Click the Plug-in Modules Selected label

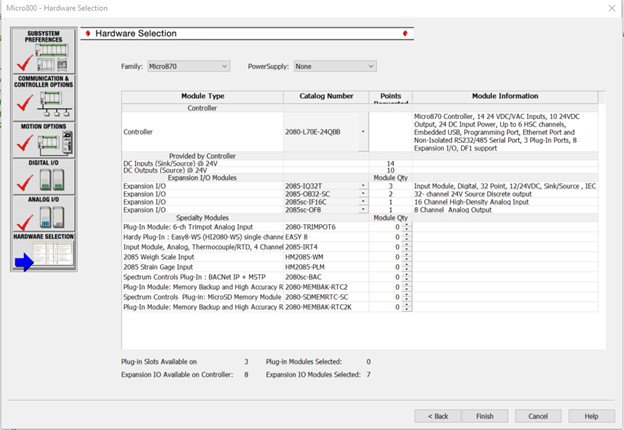click(x=304, y=362)
